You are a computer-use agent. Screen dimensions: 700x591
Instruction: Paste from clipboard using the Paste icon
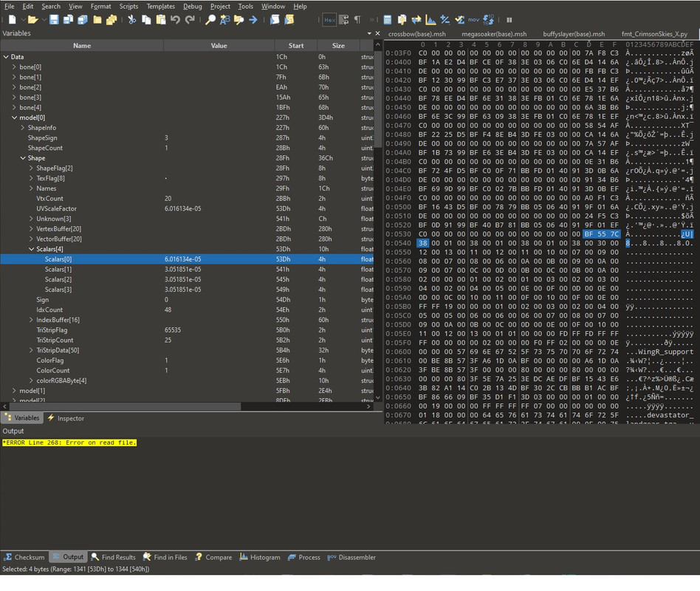tap(161, 20)
